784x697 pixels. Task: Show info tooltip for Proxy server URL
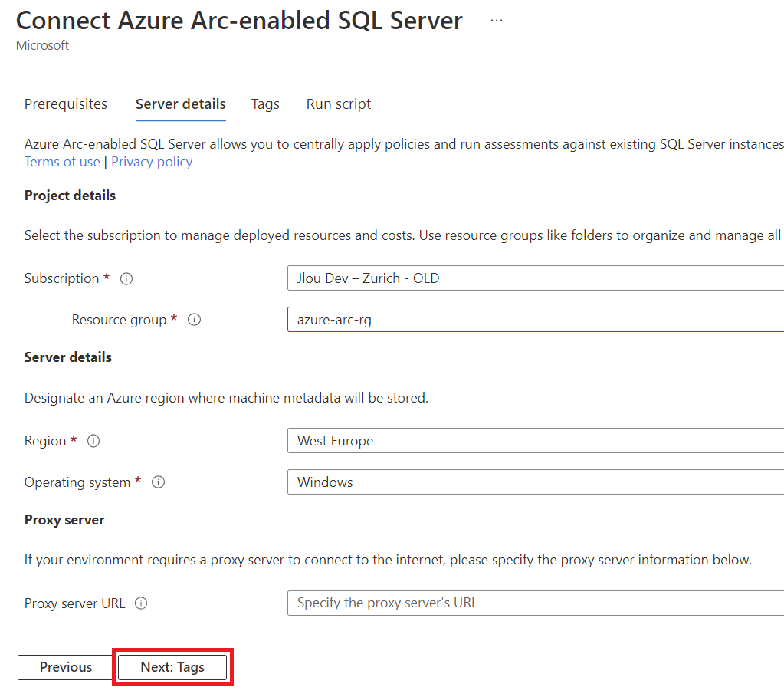tap(141, 603)
